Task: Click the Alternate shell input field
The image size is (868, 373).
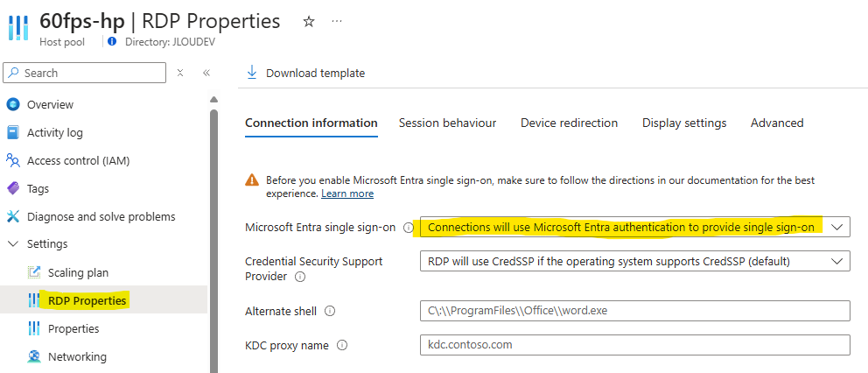Action: tap(635, 311)
